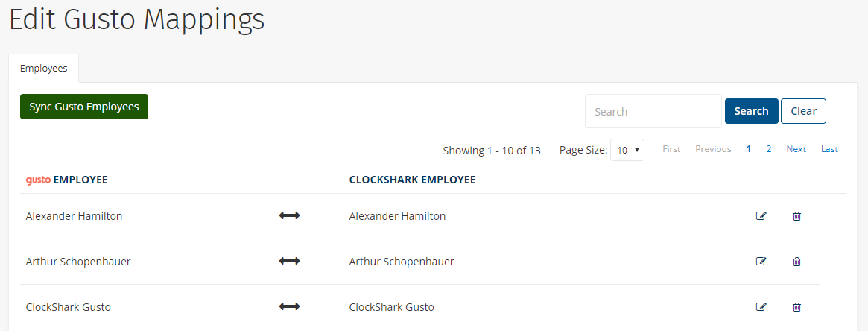This screenshot has width=868, height=331.
Task: Click the blue Search button
Action: click(x=751, y=111)
